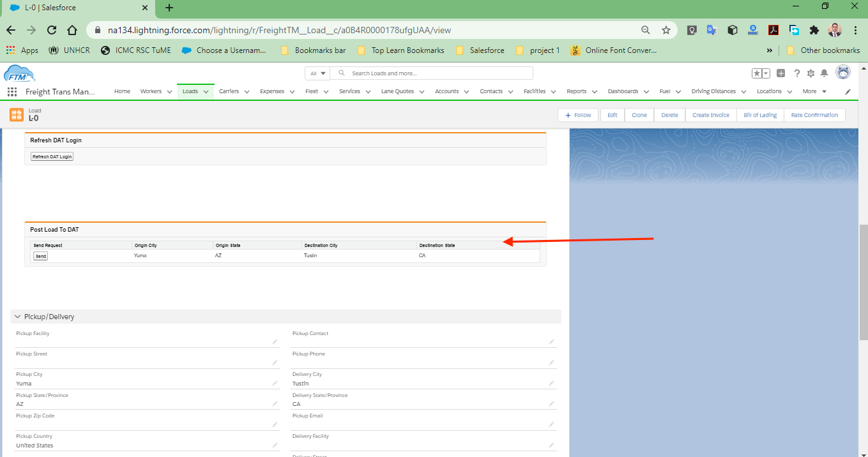Expand the Loads tab dropdown chevron

click(x=206, y=92)
